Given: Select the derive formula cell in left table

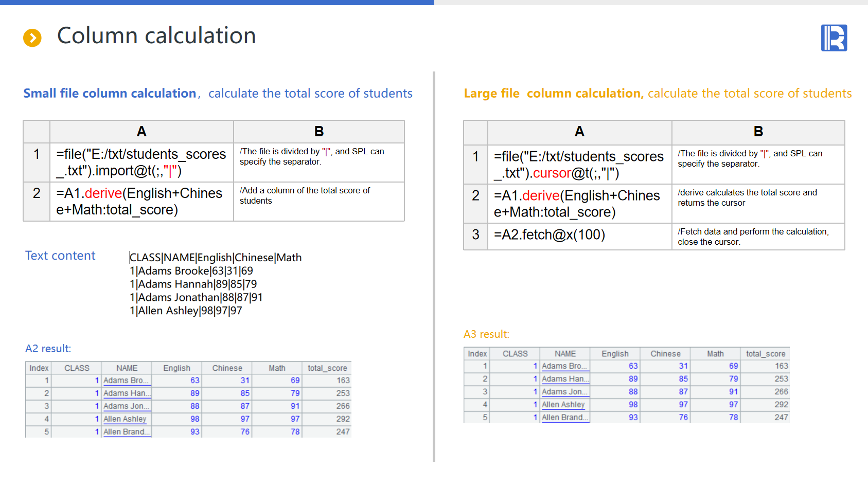Looking at the screenshot, I should pyautogui.click(x=141, y=202).
